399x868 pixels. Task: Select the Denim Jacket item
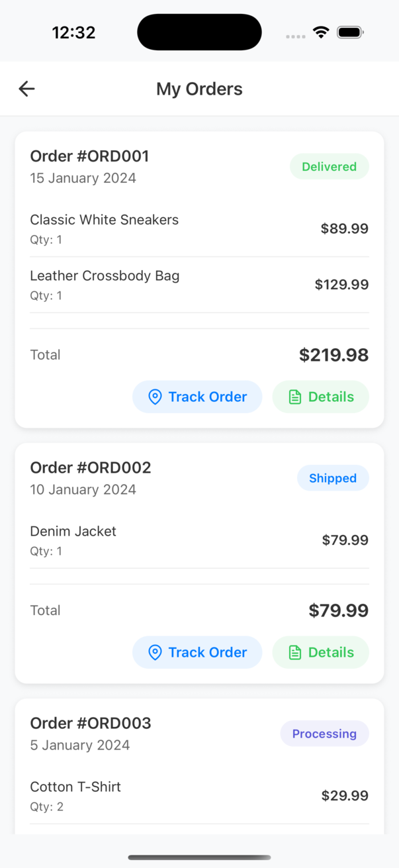coord(73,532)
